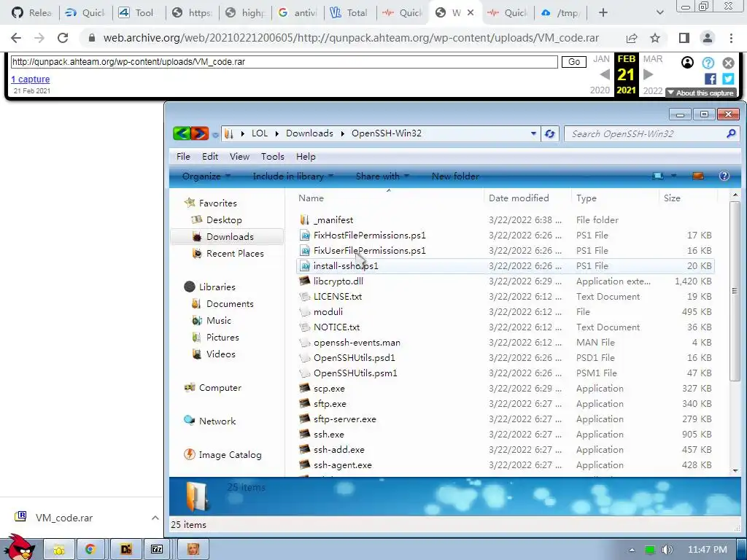This screenshot has width=747, height=560.
Task: Open the Share with dropdown
Action: tap(382, 176)
